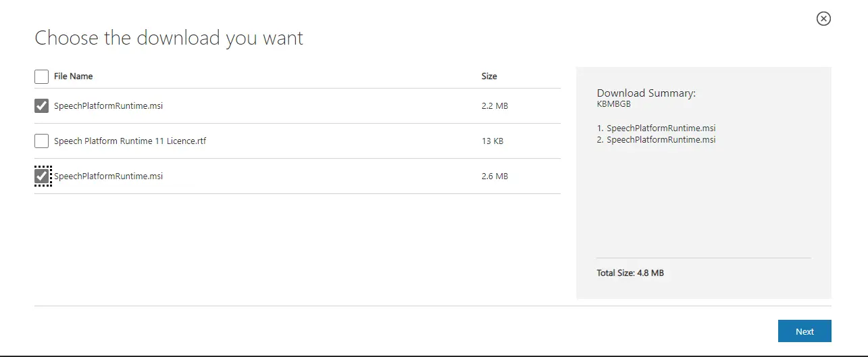Click summary item 1 SpeechPlatformRuntime.msi
The image size is (868, 357).
(x=656, y=128)
